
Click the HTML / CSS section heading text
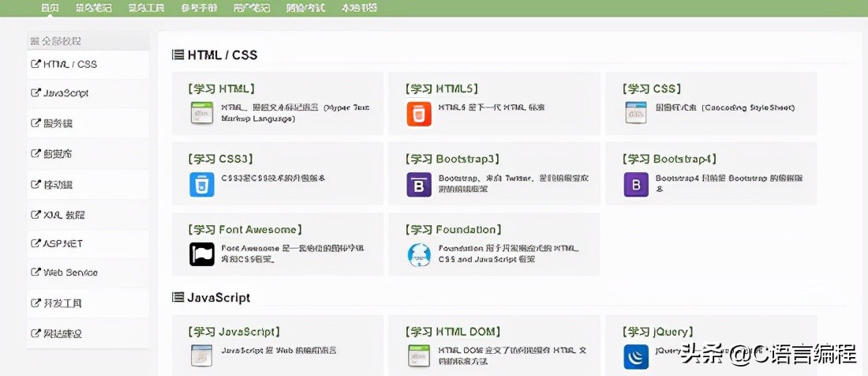click(223, 55)
